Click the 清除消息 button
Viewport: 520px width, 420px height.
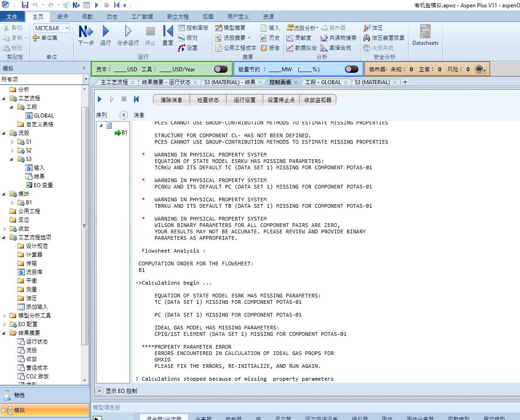point(171,100)
